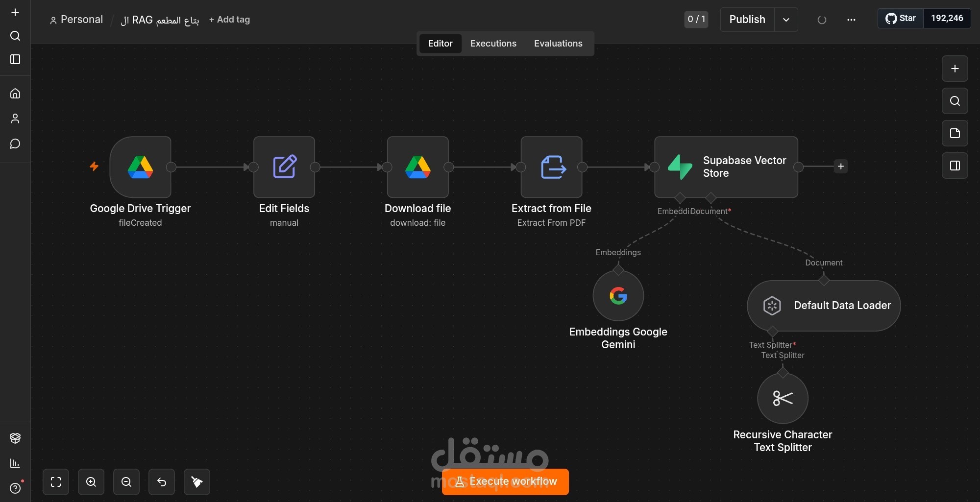
Task: Open the workflow history icon
Action: point(822,20)
